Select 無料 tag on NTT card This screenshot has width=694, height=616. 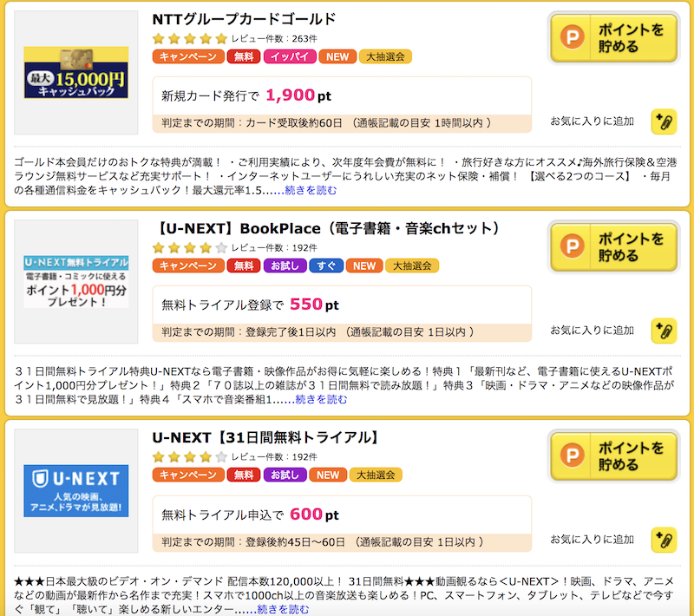[244, 56]
